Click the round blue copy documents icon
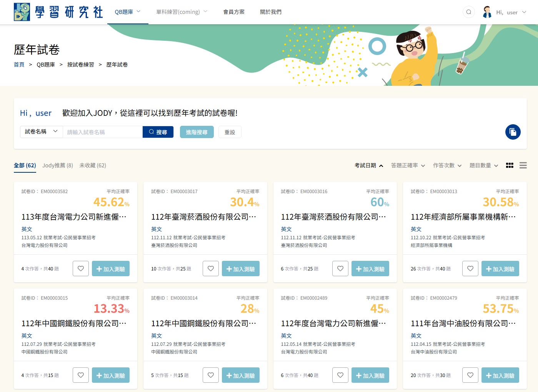Image resolution: width=538 pixels, height=392 pixels. [513, 132]
